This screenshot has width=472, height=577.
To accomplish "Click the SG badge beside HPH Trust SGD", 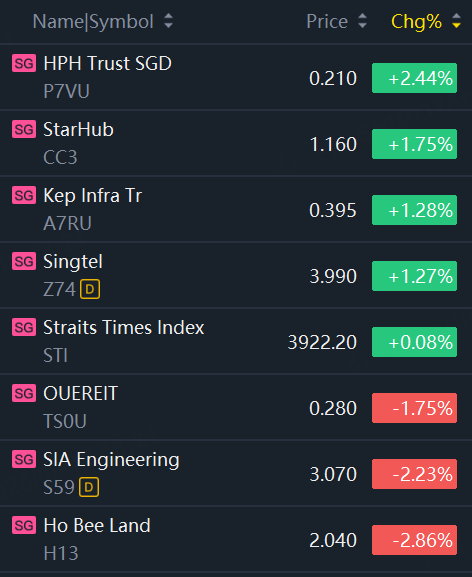I will pyautogui.click(x=24, y=63).
